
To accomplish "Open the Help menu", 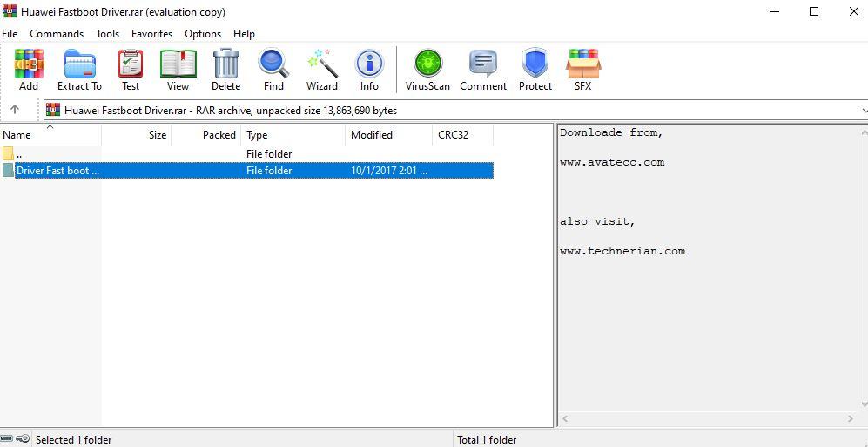I will 244,34.
